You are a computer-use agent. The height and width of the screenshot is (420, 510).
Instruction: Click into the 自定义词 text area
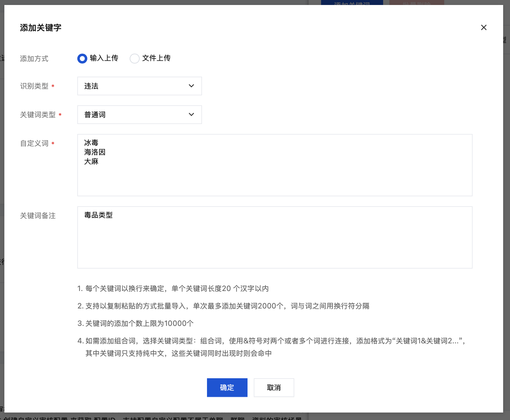(275, 165)
